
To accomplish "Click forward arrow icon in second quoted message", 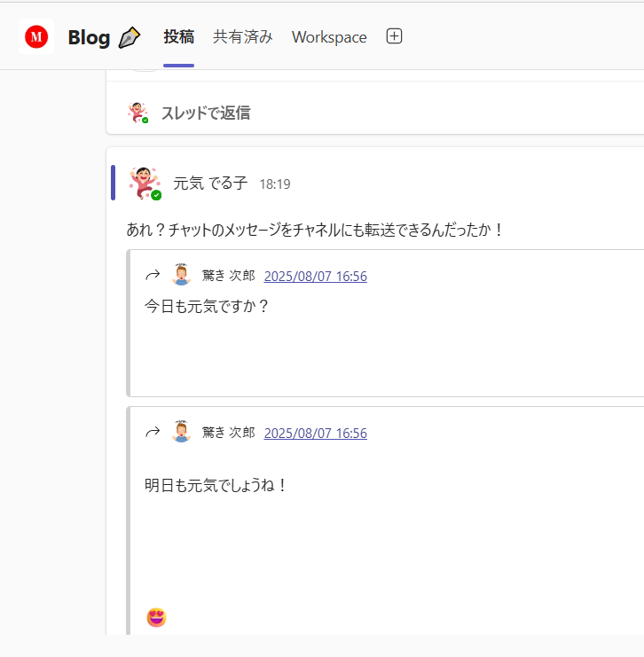I will pos(153,433).
